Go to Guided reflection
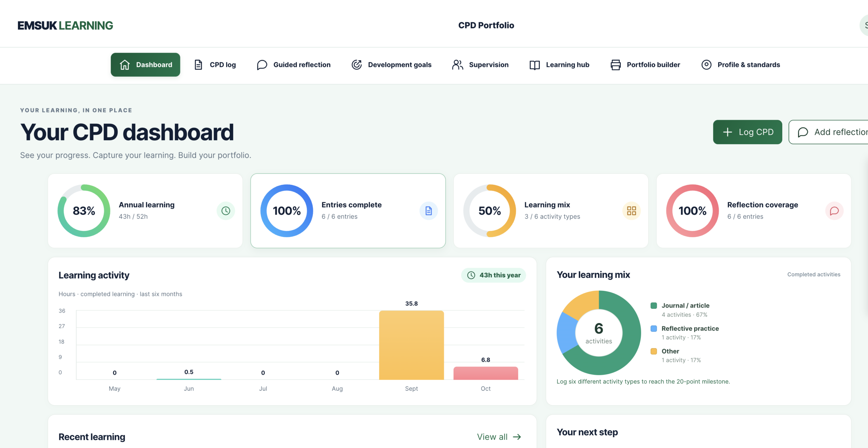The width and height of the screenshot is (868, 448). tap(293, 64)
